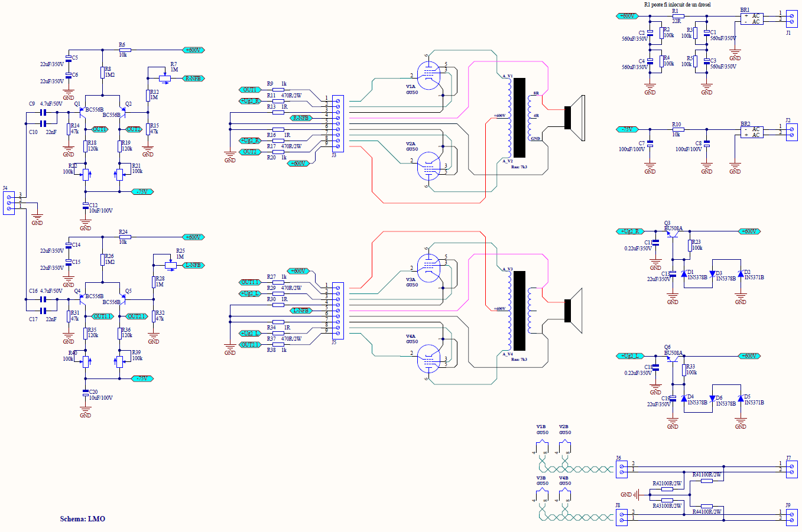Select the Q3 BU508A transistor
The image size is (802, 532).
pos(673,234)
